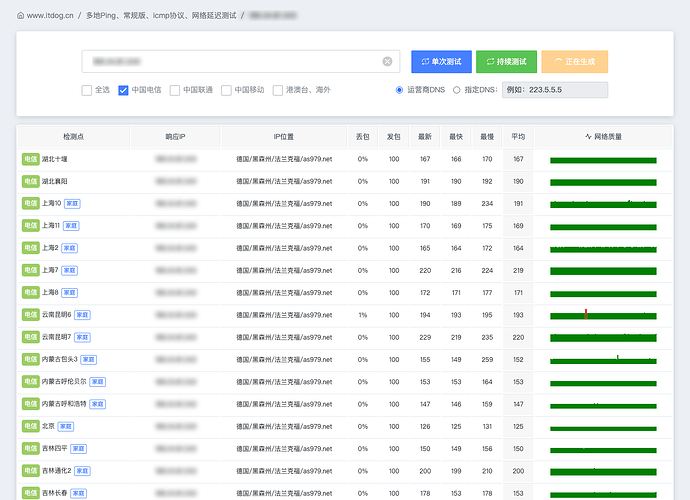
Task: Click the network quality bar for 云南昆明6
Action: 603,315
